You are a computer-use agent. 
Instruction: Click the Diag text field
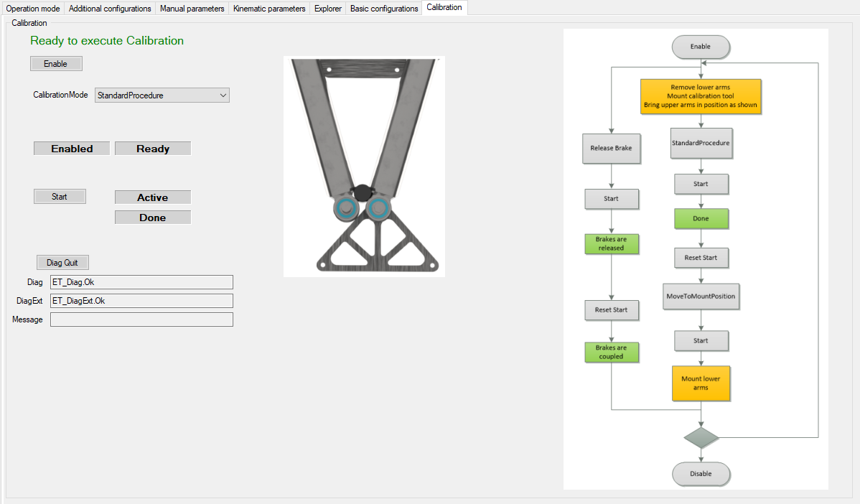tap(141, 282)
